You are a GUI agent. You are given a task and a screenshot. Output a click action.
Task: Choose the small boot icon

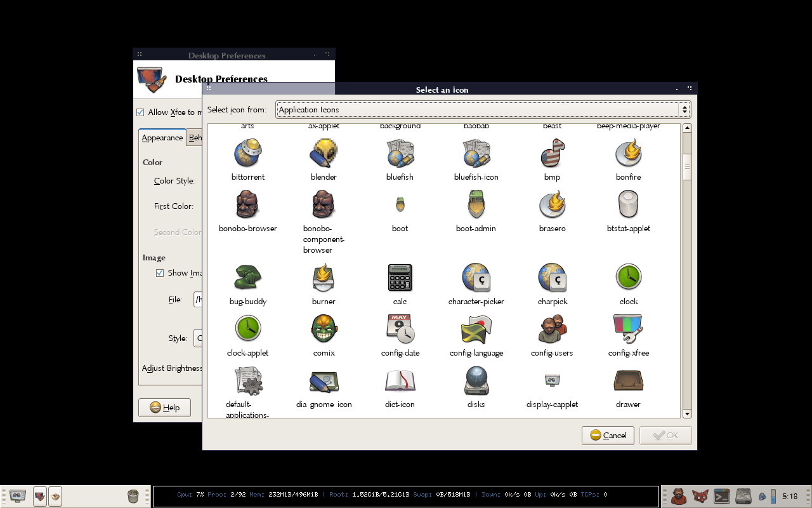click(400, 204)
